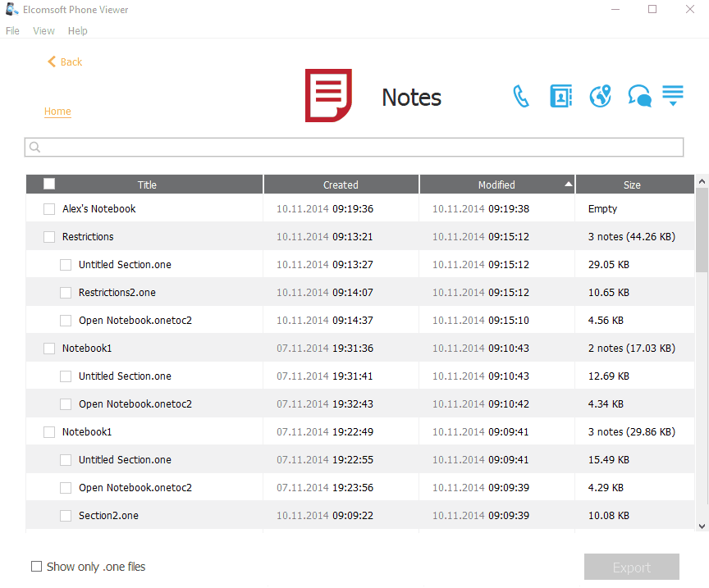709x588 pixels.
Task: Click the red Notes document icon
Action: click(x=328, y=96)
